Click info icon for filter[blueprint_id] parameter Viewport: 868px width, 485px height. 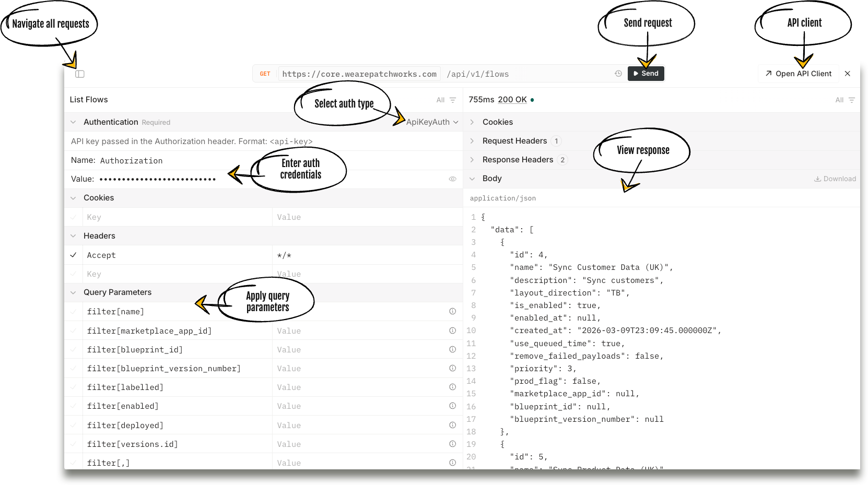pos(453,350)
